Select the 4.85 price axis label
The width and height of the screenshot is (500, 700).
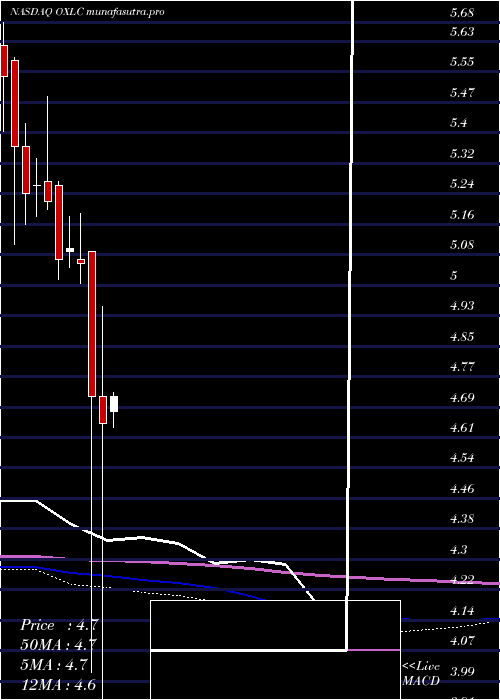click(462, 337)
